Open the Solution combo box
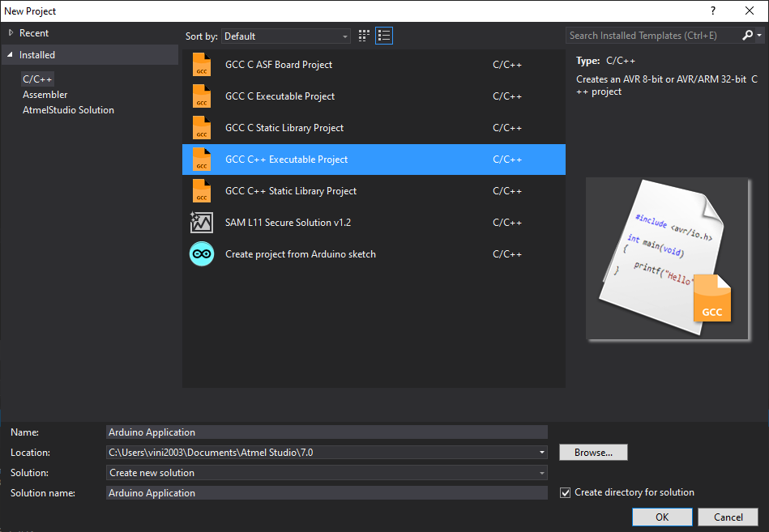 327,473
